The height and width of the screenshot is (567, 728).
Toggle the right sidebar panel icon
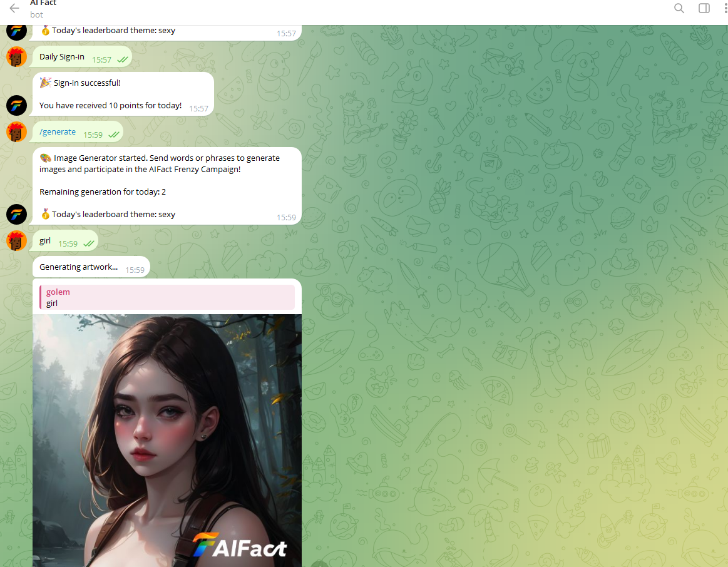[x=704, y=8]
